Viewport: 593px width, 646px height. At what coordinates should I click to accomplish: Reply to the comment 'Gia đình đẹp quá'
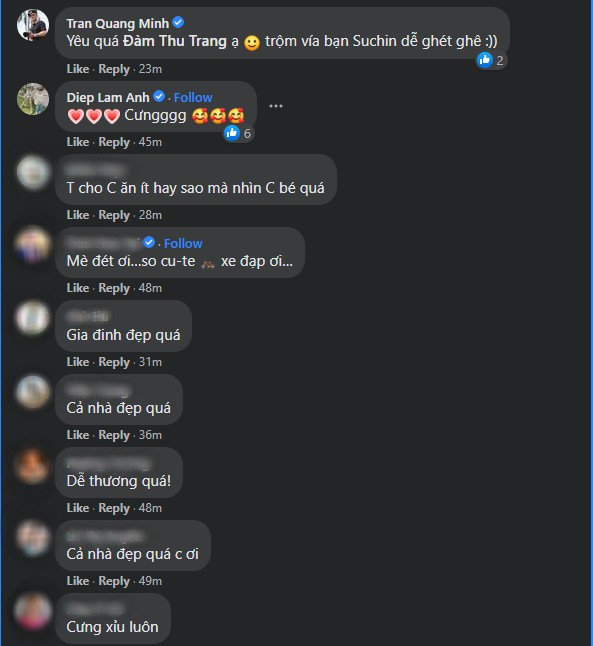[x=114, y=362]
